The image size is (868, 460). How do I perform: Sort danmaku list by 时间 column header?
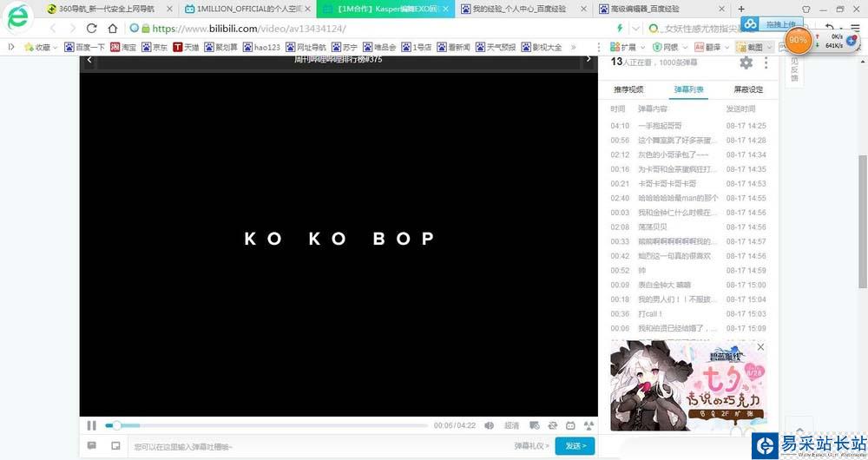618,109
